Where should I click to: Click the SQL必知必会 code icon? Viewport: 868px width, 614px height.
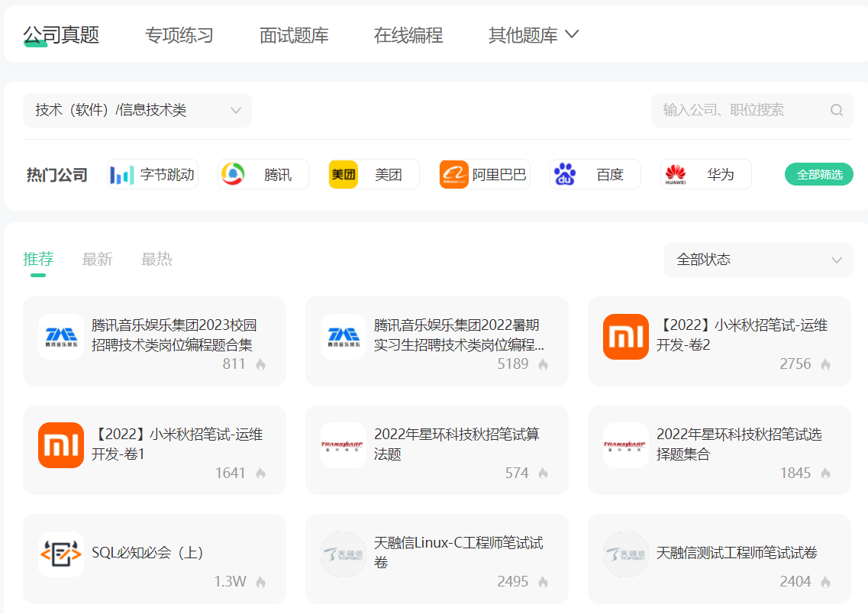pos(61,554)
